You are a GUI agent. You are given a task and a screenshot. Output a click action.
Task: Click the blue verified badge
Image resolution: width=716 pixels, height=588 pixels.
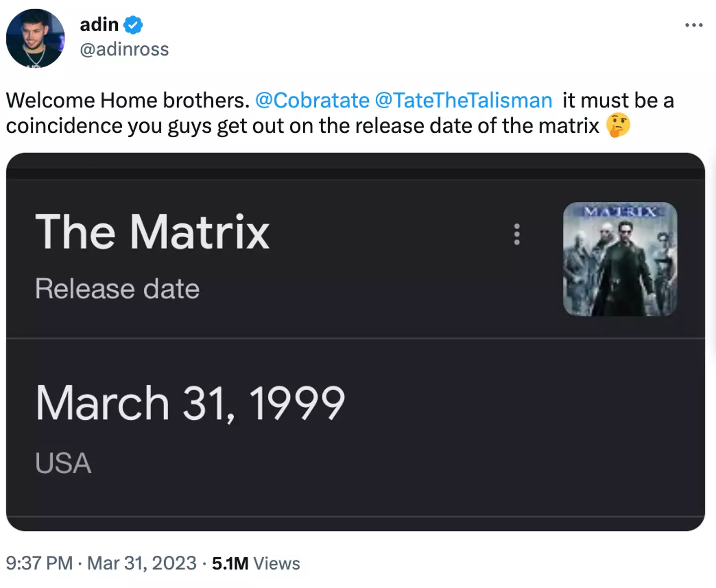pyautogui.click(x=133, y=25)
